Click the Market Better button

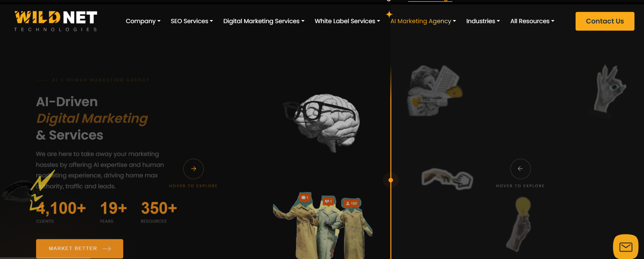[x=80, y=248]
